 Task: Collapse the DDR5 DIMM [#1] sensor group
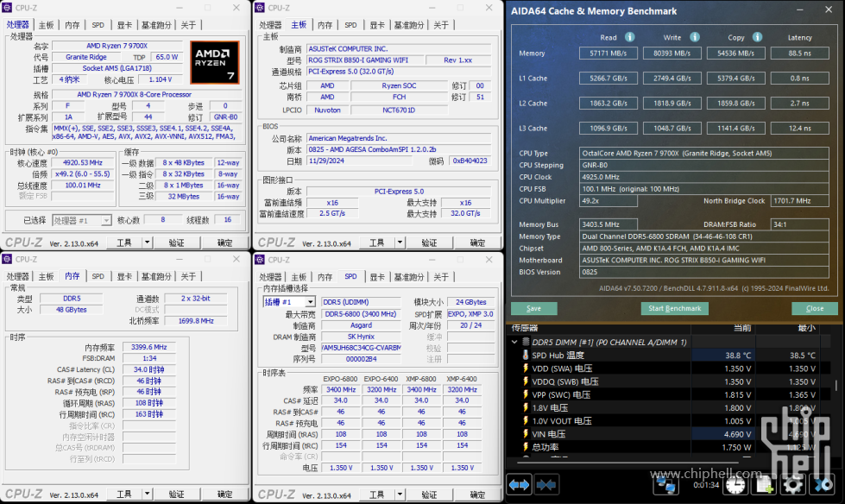point(514,342)
